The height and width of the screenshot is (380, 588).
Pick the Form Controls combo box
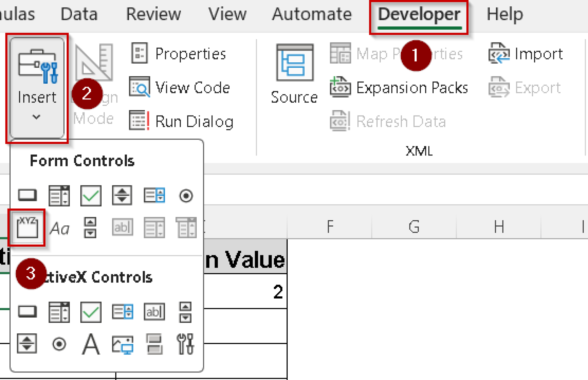tap(59, 195)
